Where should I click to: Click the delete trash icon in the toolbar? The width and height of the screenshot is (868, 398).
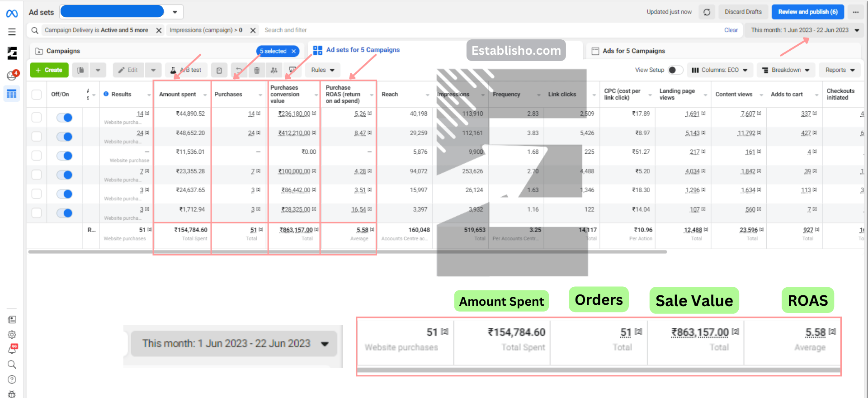pos(257,70)
